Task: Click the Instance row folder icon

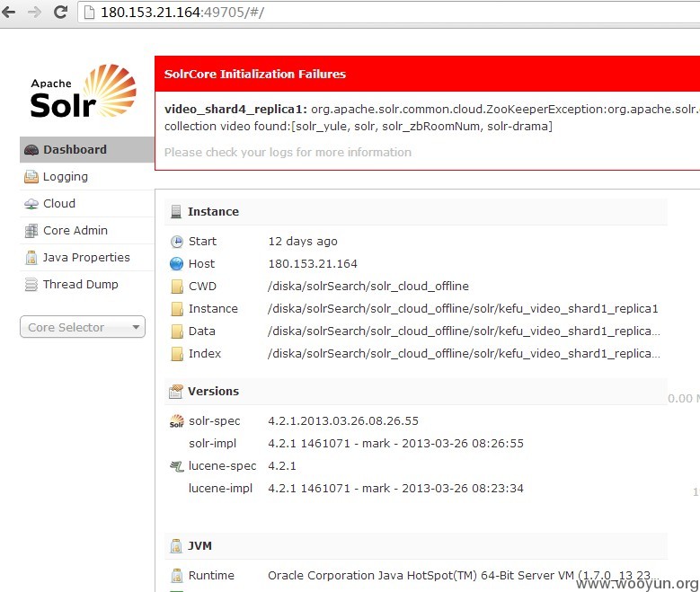Action: [x=177, y=308]
